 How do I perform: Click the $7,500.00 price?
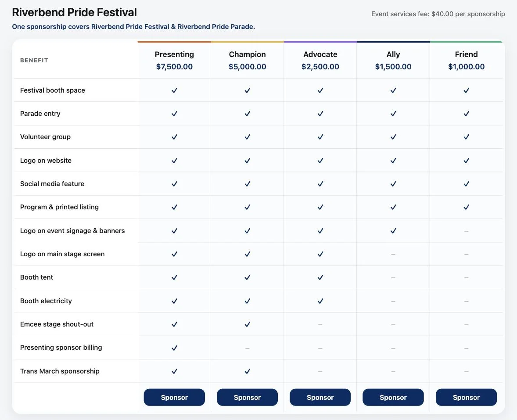(174, 67)
